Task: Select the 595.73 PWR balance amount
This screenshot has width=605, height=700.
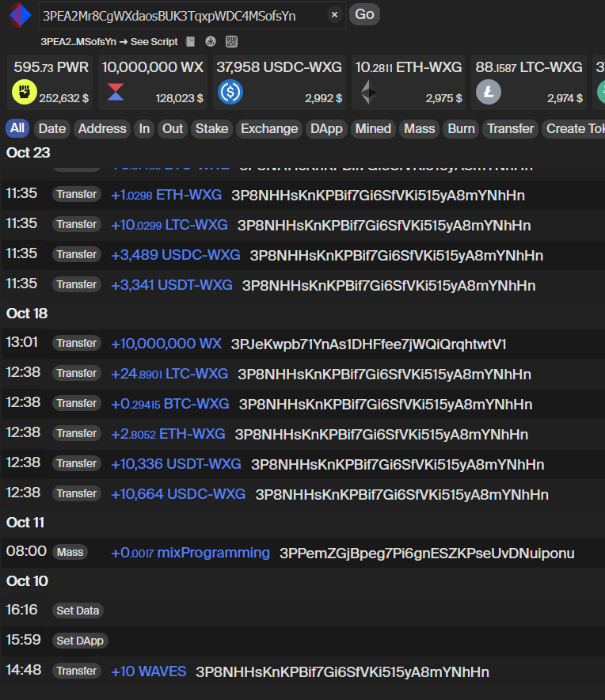Action: click(51, 67)
